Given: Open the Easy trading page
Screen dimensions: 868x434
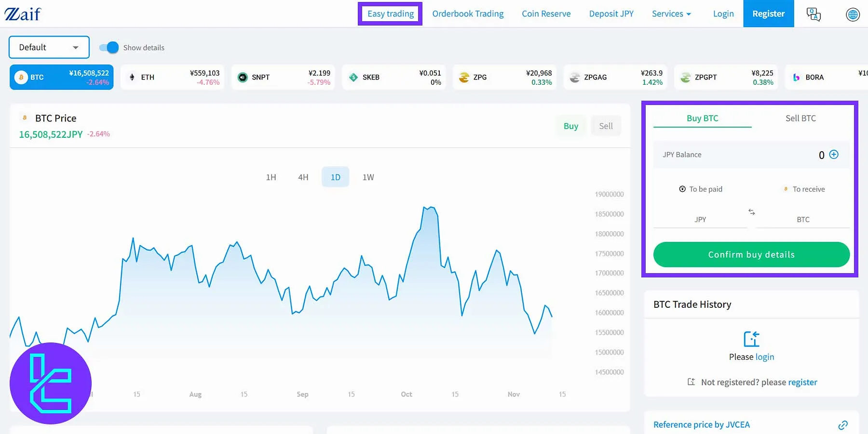Looking at the screenshot, I should [x=390, y=13].
